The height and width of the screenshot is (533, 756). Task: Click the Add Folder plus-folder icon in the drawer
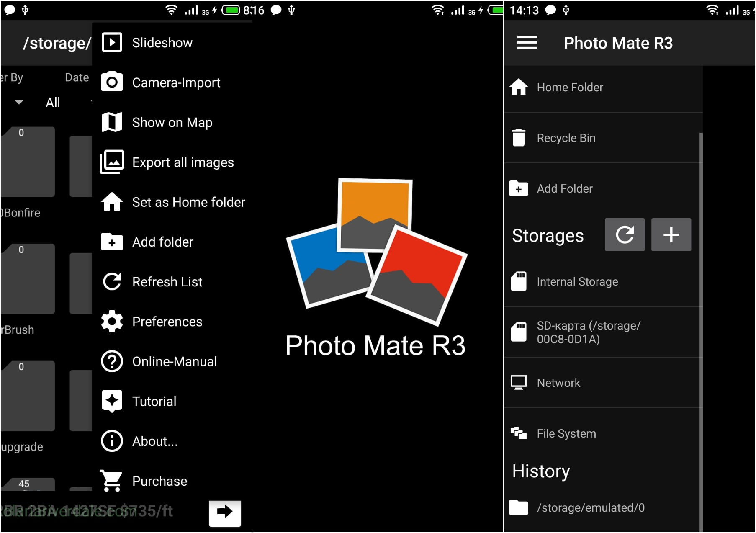pos(519,188)
